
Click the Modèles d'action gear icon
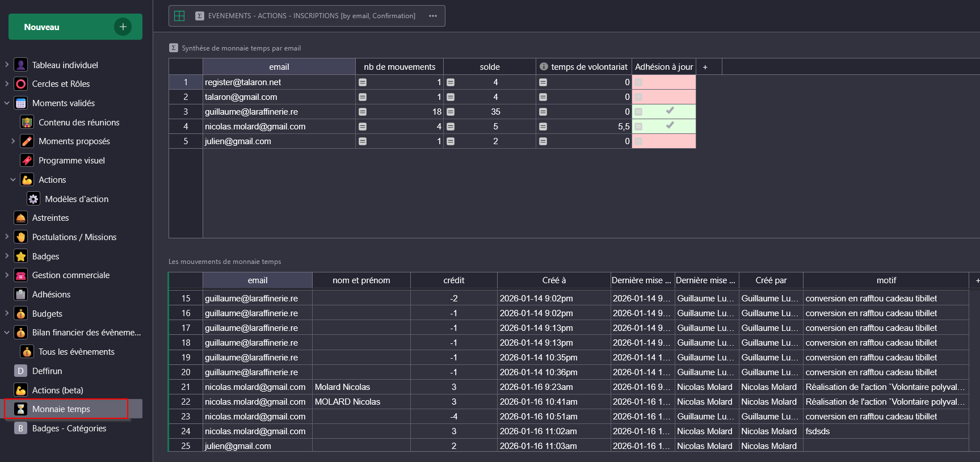(33, 199)
